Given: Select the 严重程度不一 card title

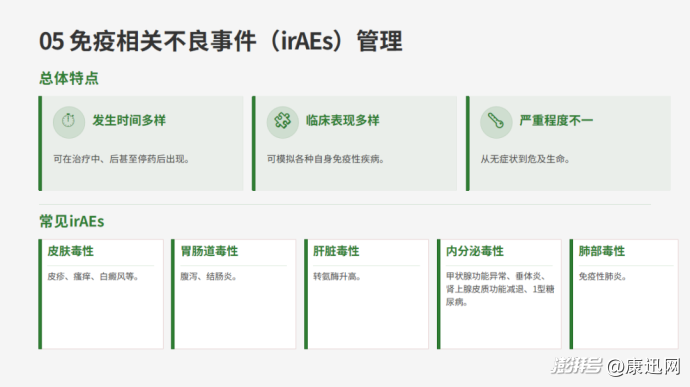Looking at the screenshot, I should [556, 120].
